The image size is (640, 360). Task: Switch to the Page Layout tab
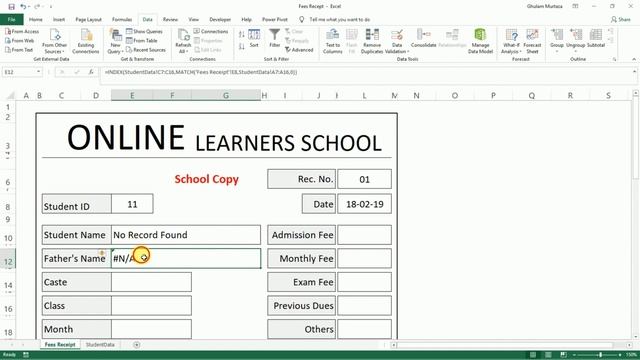88,19
